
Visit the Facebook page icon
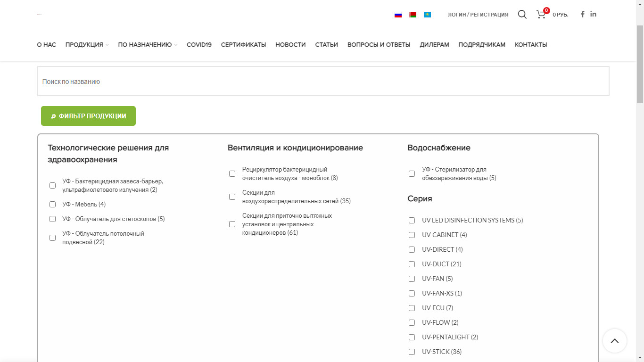click(x=582, y=14)
